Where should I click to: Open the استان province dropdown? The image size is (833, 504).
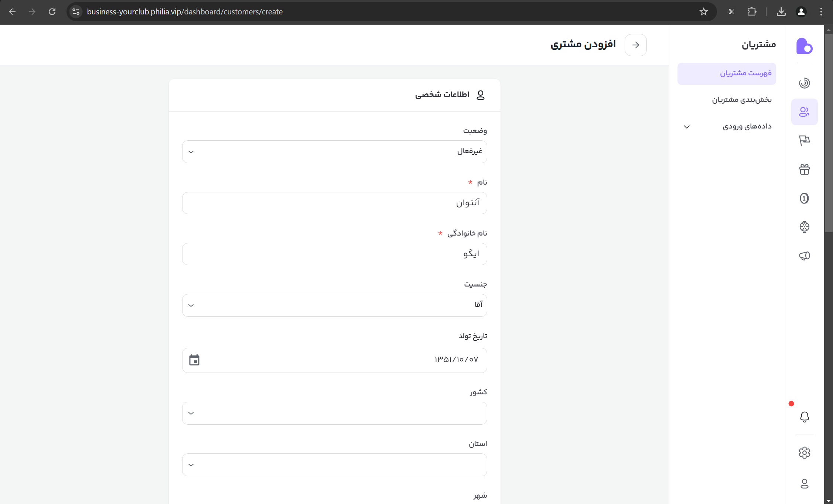tap(334, 465)
